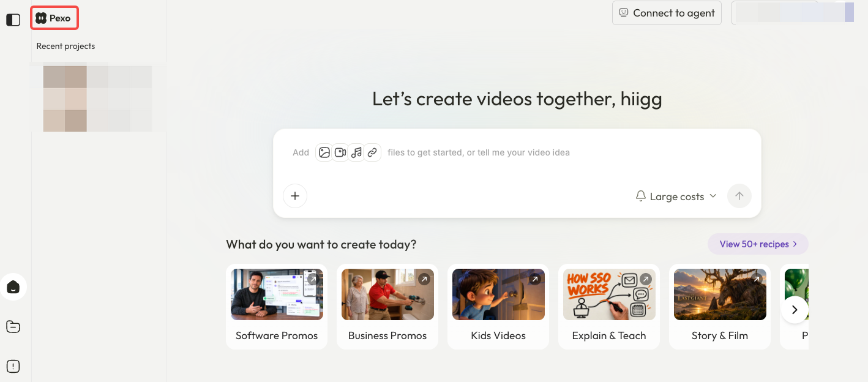Image resolution: width=868 pixels, height=382 pixels.
Task: Click the open-arrow icon on Software Promos card
Action: coord(313,279)
